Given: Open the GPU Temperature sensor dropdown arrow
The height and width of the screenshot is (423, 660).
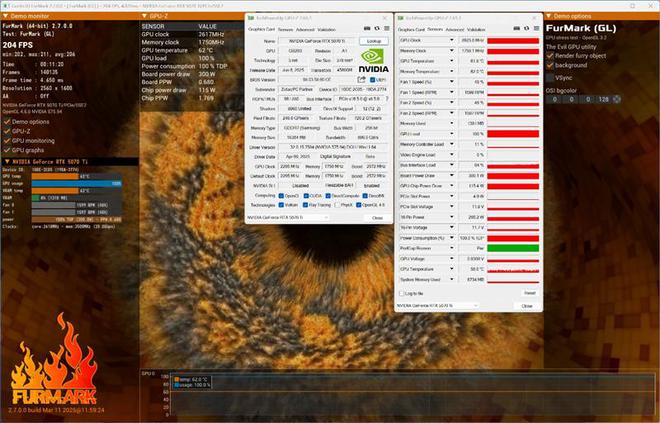Looking at the screenshot, I should [452, 61].
